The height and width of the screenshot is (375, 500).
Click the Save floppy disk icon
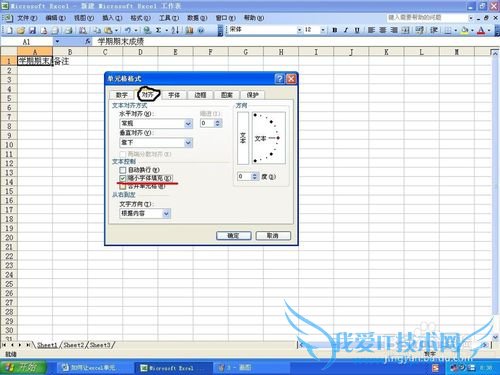[x=32, y=30]
